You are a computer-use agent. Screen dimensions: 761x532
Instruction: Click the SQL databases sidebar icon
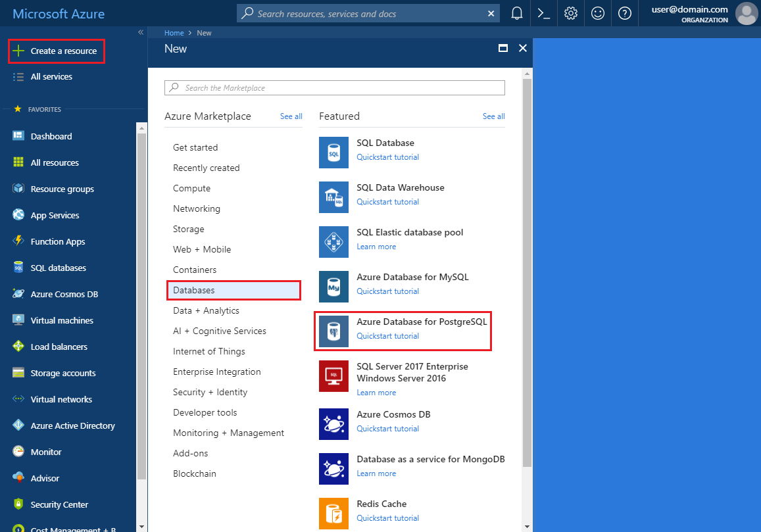(x=18, y=267)
